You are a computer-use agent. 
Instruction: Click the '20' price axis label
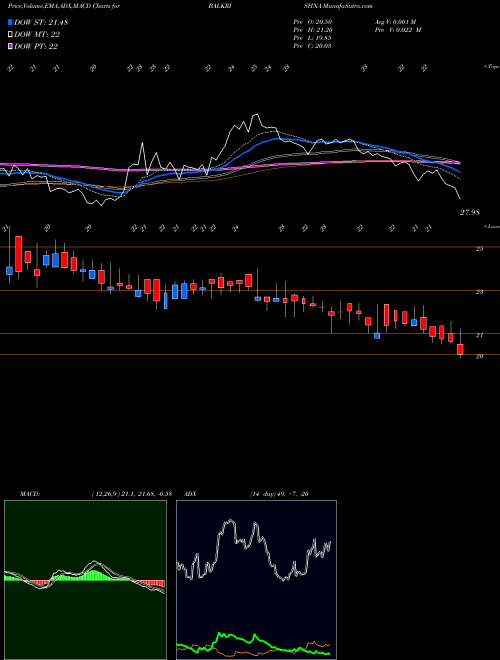tap(479, 357)
